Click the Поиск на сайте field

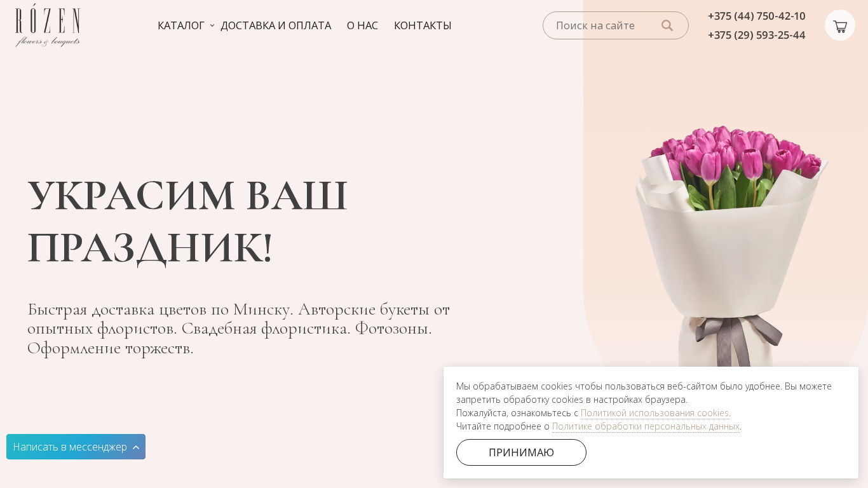604,25
